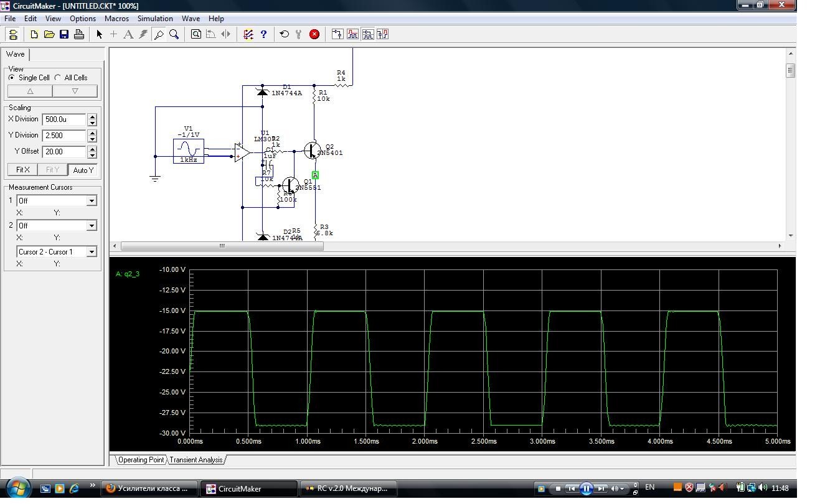
Task: Select the Probe tool
Action: click(x=159, y=34)
